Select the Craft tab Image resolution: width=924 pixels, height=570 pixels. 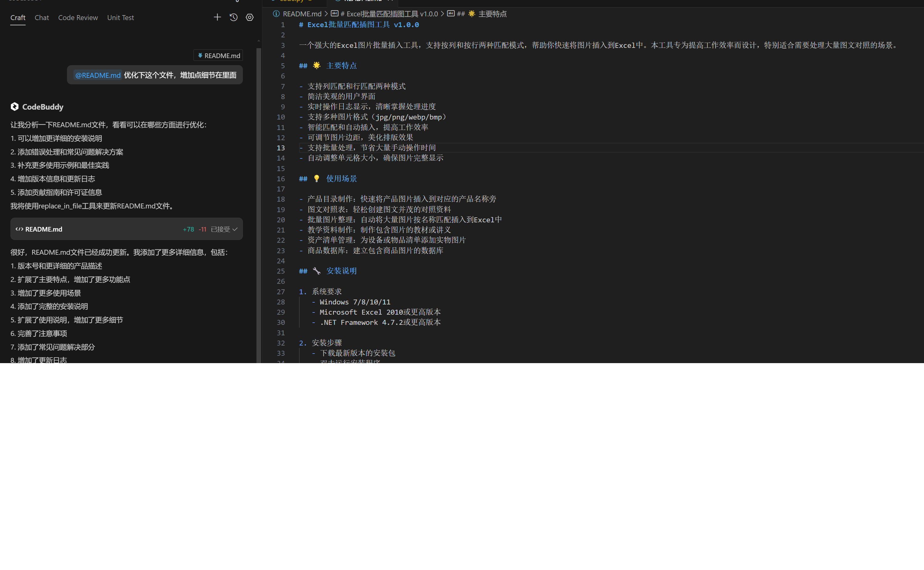(x=18, y=18)
